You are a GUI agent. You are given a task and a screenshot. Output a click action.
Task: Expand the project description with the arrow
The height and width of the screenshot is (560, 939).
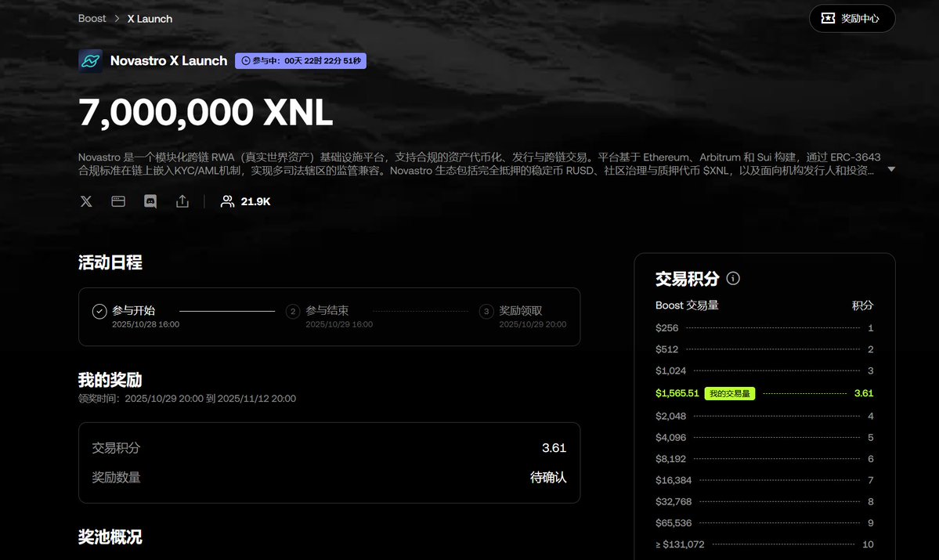891,169
